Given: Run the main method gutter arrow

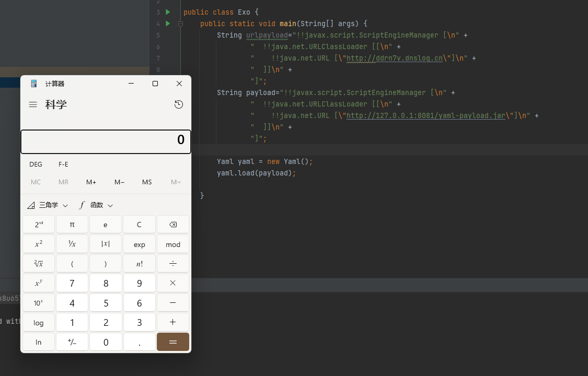Looking at the screenshot, I should pyautogui.click(x=168, y=23).
